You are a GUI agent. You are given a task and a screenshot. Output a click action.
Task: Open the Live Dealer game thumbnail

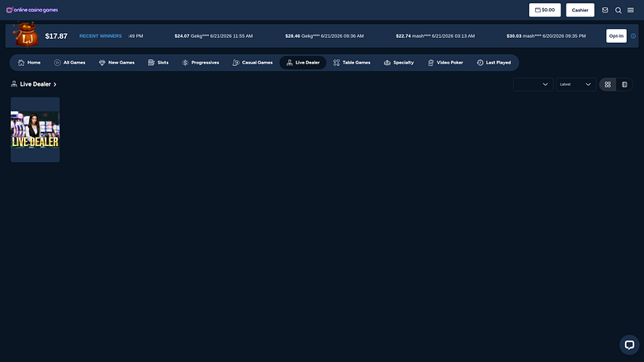coord(36,129)
